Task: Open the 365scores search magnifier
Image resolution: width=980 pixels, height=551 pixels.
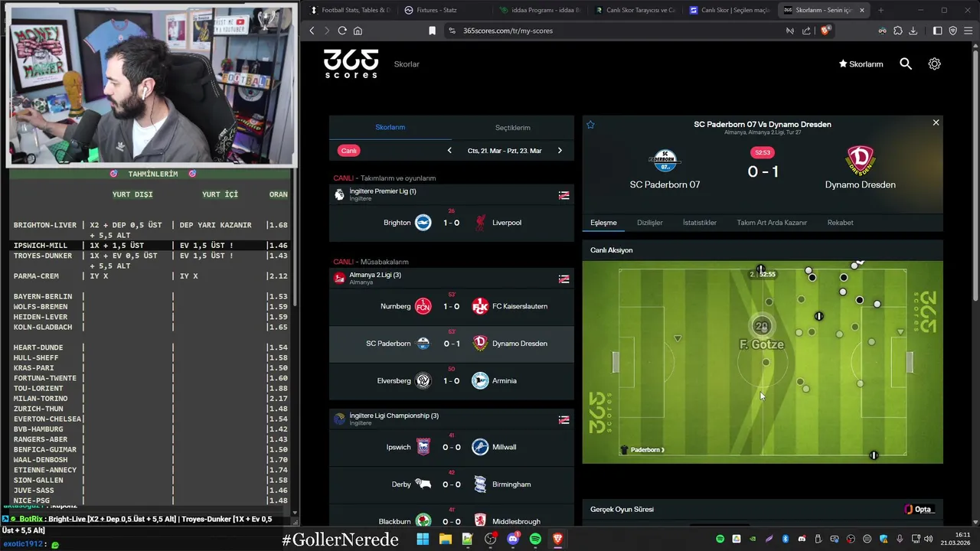Action: point(906,64)
